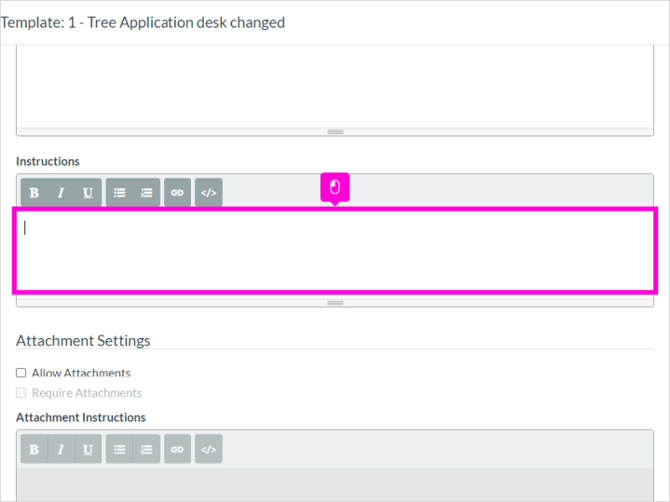
Task: Enable the Allow Attachments checkbox
Action: pos(21,373)
